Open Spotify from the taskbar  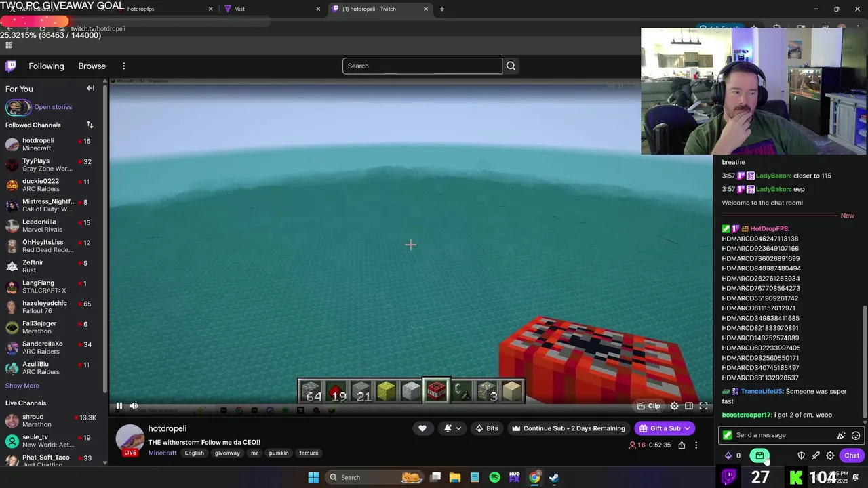[494, 477]
